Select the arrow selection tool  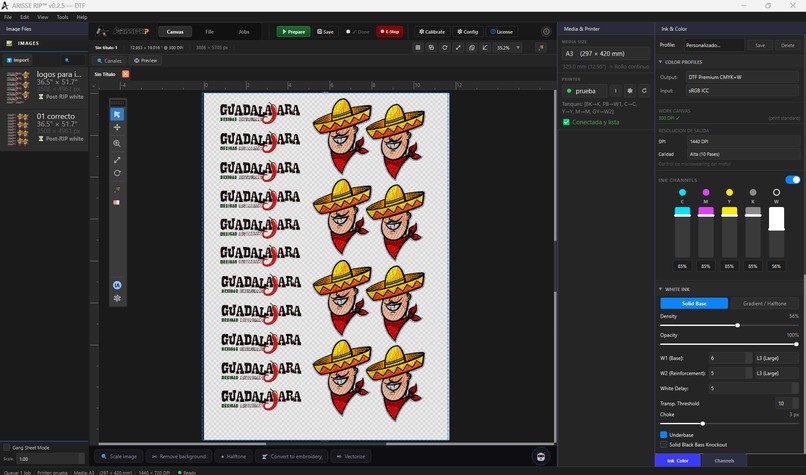(117, 114)
